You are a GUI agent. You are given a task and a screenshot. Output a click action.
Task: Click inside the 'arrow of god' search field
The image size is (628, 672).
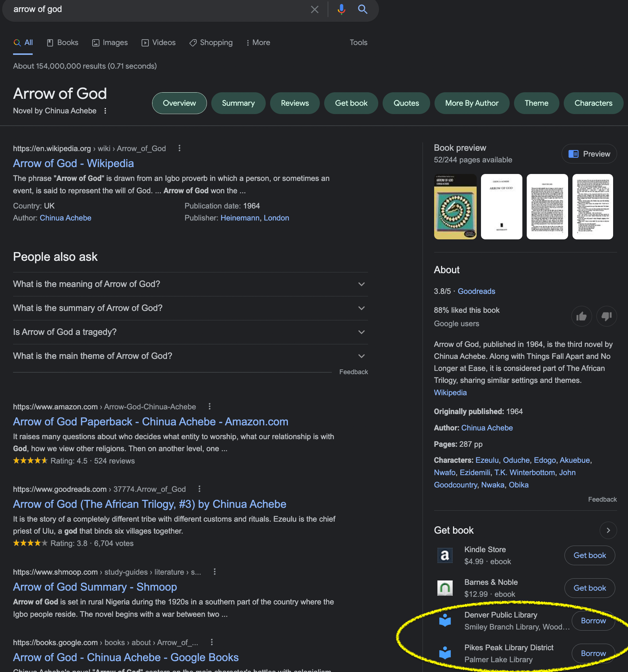point(158,9)
